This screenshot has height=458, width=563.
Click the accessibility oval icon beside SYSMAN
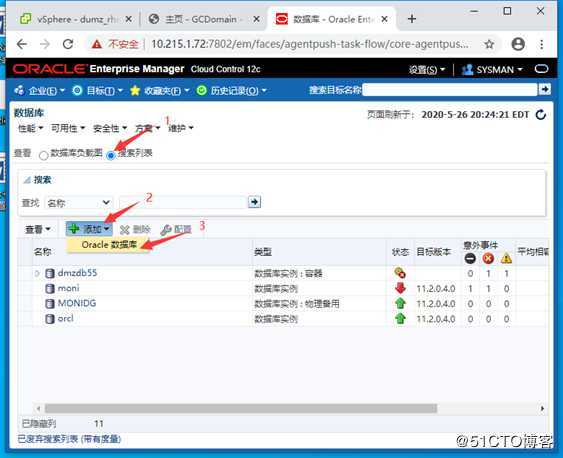click(x=541, y=69)
